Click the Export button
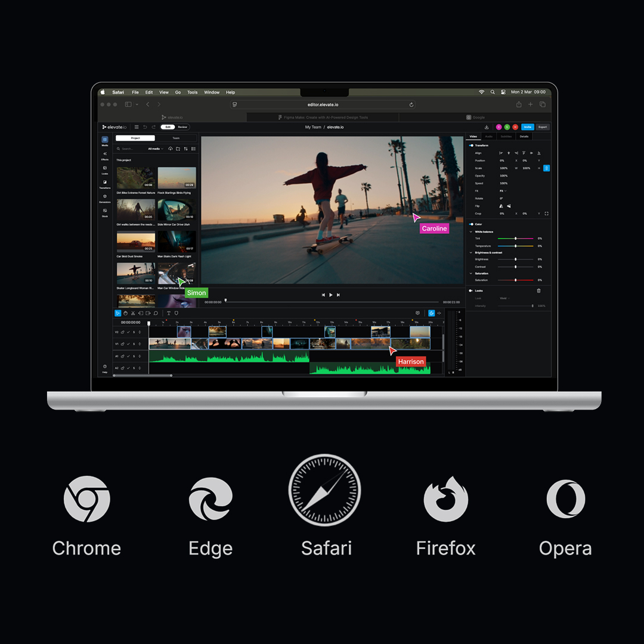Viewport: 644px width, 644px height. (543, 127)
